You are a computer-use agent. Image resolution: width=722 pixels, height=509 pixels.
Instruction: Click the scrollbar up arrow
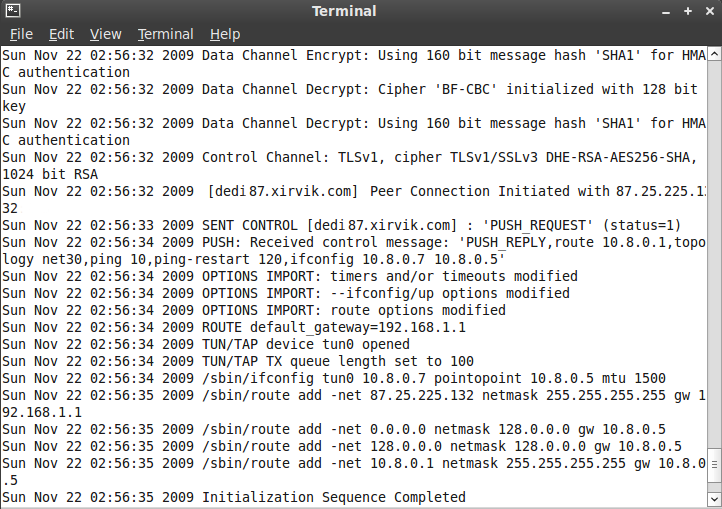[714, 53]
